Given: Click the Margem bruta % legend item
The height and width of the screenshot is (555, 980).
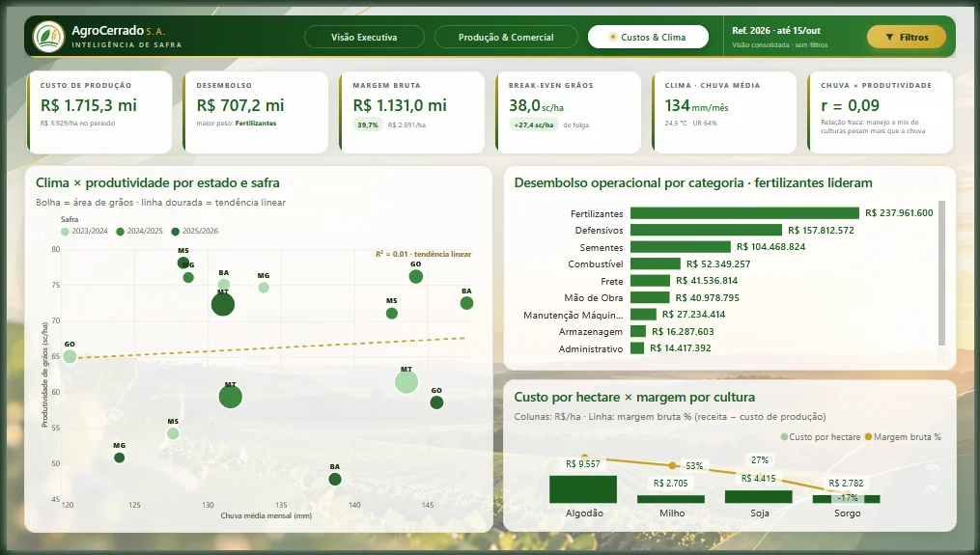Looking at the screenshot, I should 903,437.
